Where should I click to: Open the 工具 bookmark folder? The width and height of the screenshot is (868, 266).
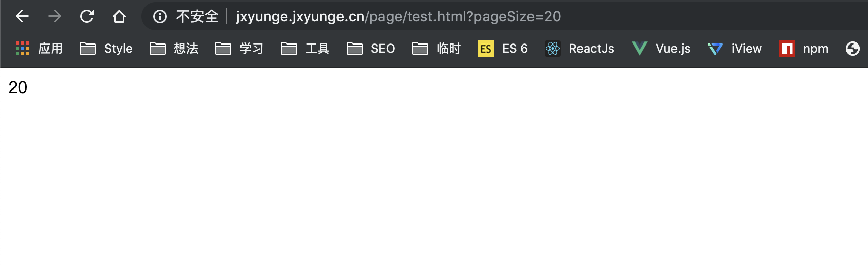point(305,49)
